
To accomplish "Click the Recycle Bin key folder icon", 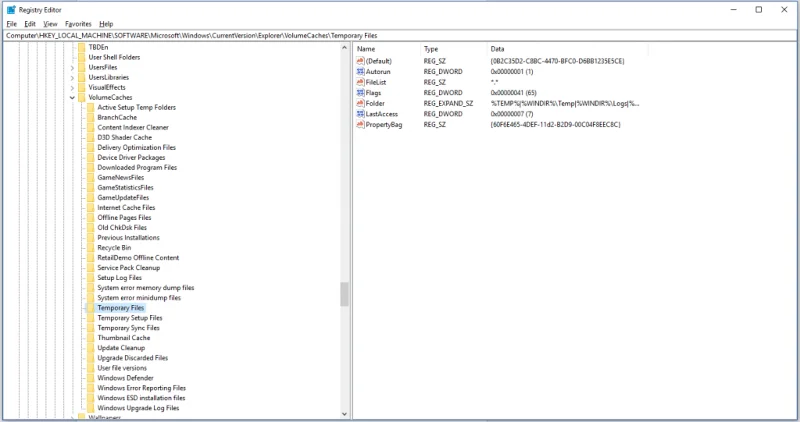I will tap(90, 247).
